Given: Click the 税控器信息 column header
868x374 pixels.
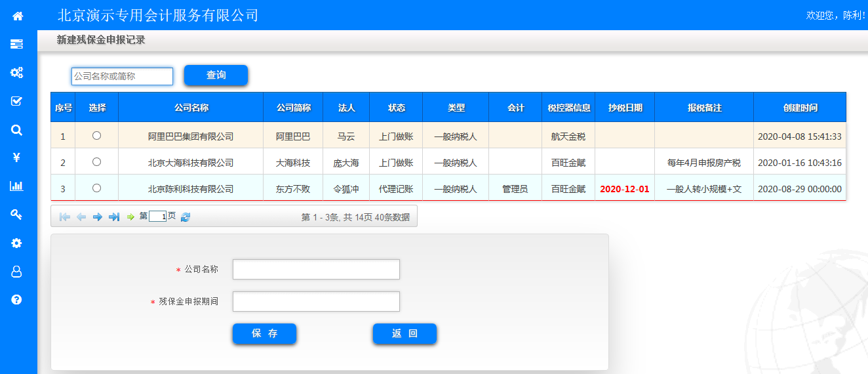Looking at the screenshot, I should (568, 108).
